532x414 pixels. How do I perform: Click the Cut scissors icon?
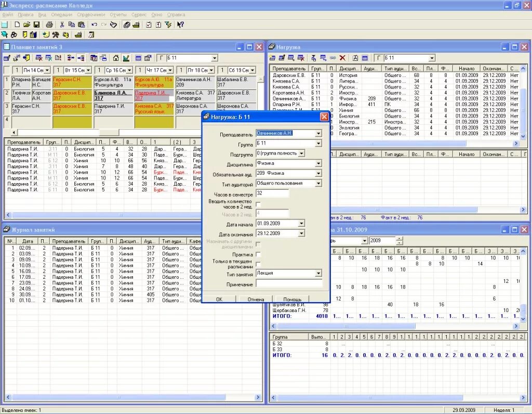tap(62, 24)
